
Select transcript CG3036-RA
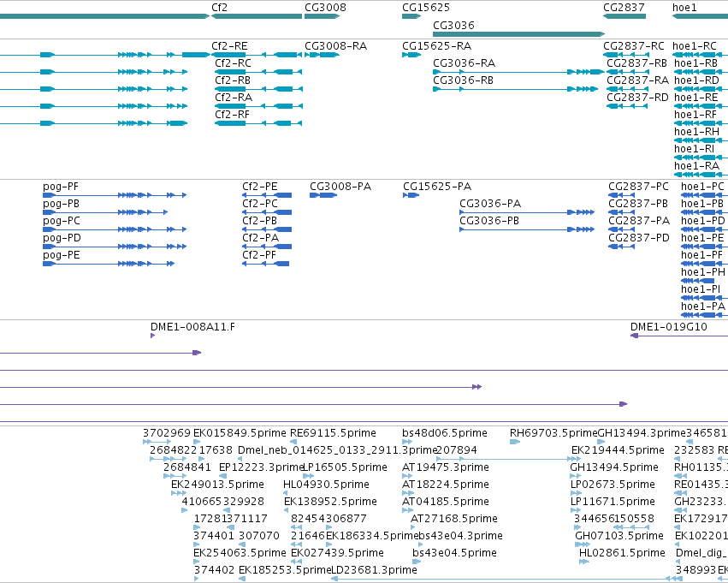pos(518,72)
